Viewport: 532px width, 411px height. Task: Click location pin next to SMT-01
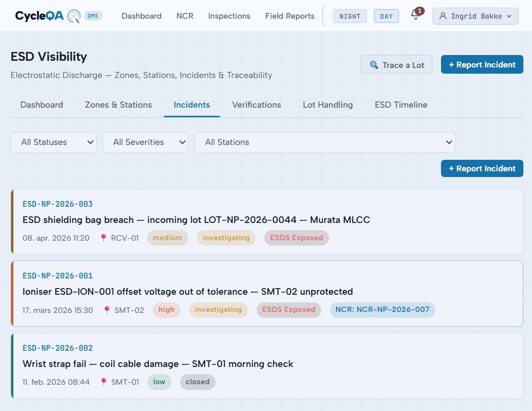[104, 382]
